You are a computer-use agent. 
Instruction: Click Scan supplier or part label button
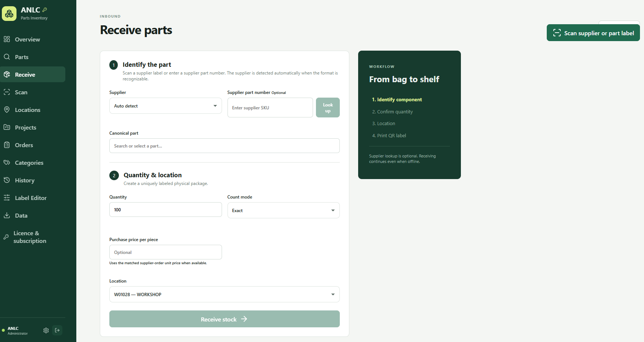[593, 33]
